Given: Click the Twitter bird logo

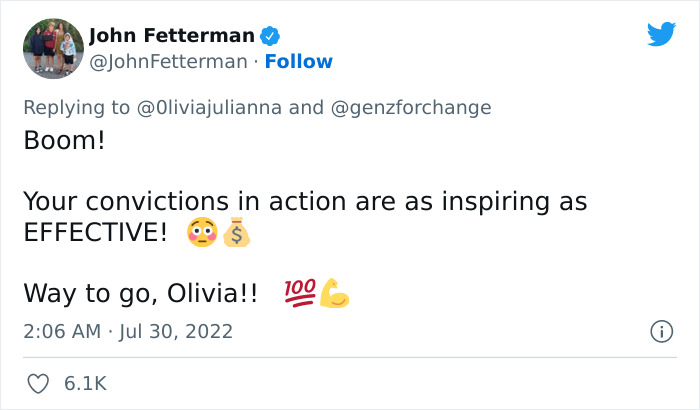Looking at the screenshot, I should click(661, 35).
